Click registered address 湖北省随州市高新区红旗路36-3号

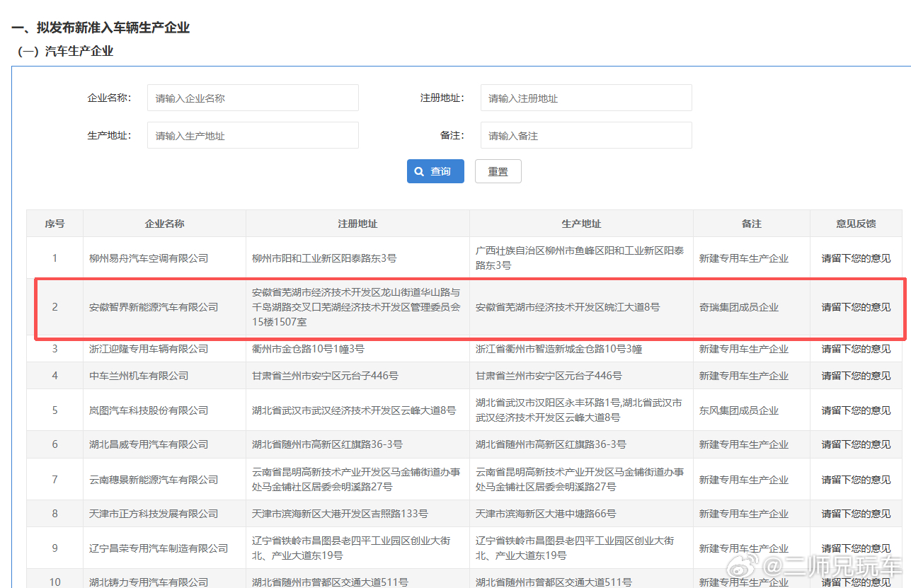(x=327, y=444)
